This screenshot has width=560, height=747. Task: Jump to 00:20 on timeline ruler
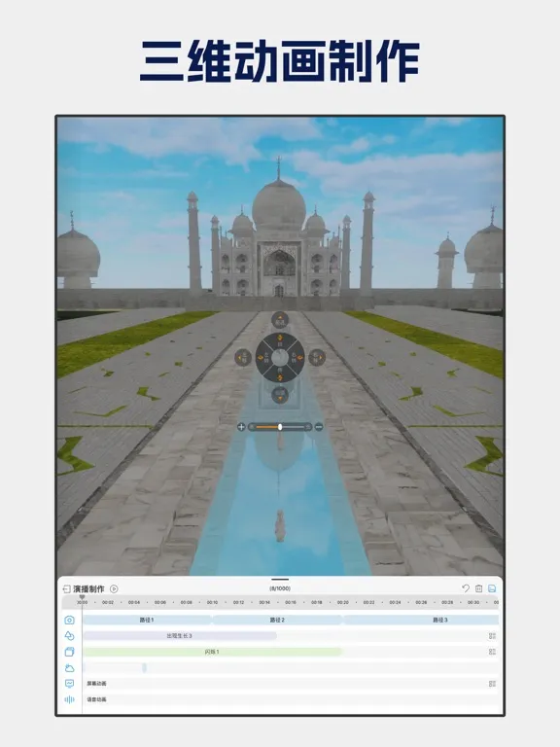(x=343, y=602)
